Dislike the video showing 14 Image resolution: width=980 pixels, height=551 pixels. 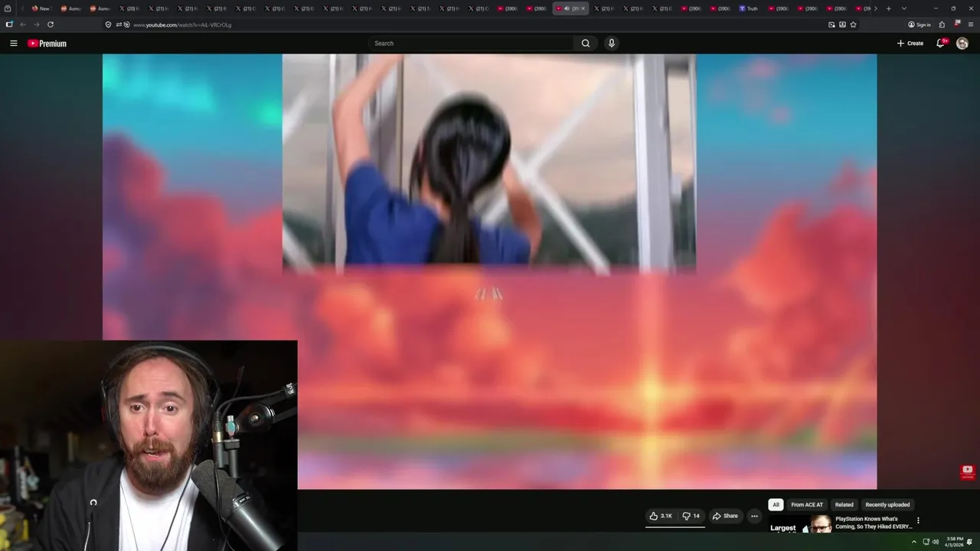coord(691,516)
